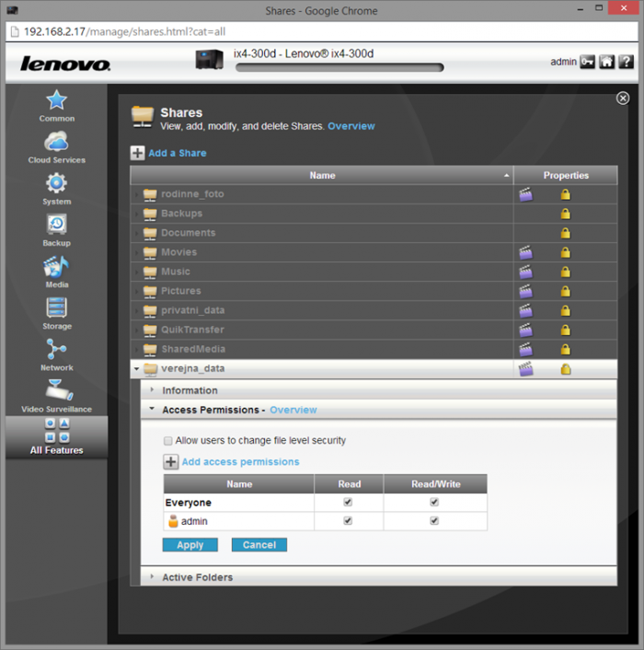
Task: Select All Features in the sidebar
Action: tap(56, 436)
